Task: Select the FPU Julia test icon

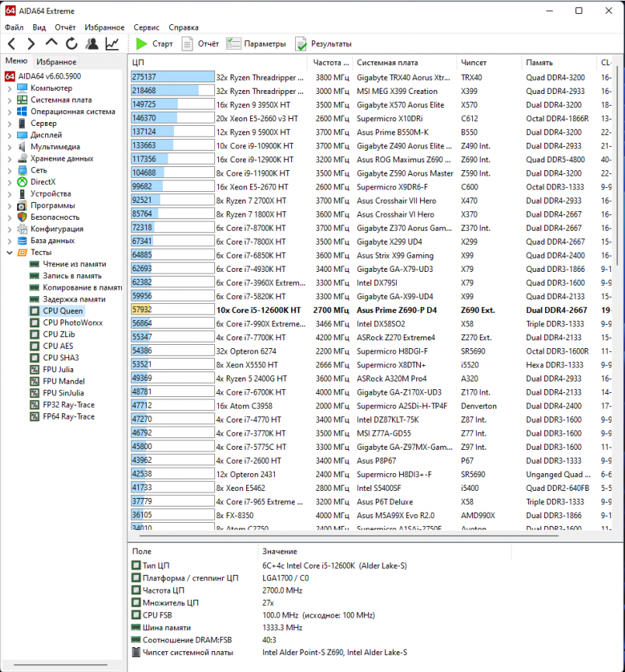Action: coord(34,370)
